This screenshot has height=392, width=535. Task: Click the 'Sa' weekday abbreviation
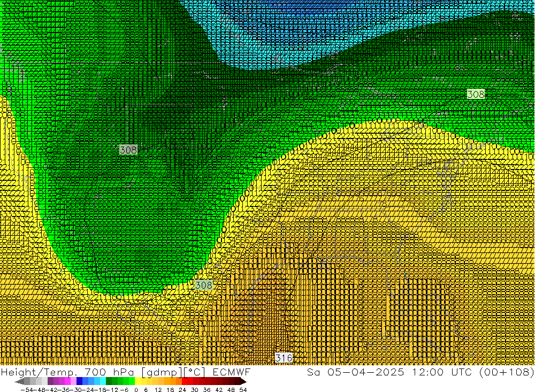314,372
